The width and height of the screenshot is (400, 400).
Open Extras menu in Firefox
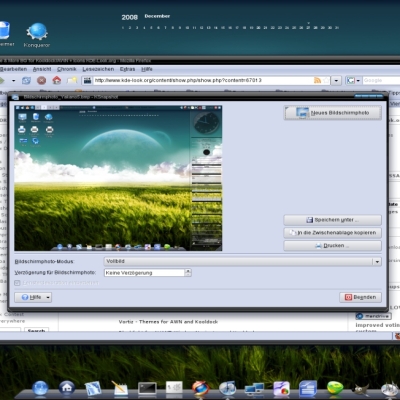tap(127, 69)
